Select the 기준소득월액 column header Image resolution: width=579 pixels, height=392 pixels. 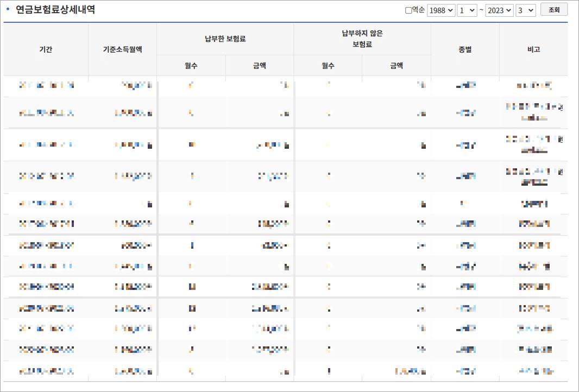click(x=122, y=49)
